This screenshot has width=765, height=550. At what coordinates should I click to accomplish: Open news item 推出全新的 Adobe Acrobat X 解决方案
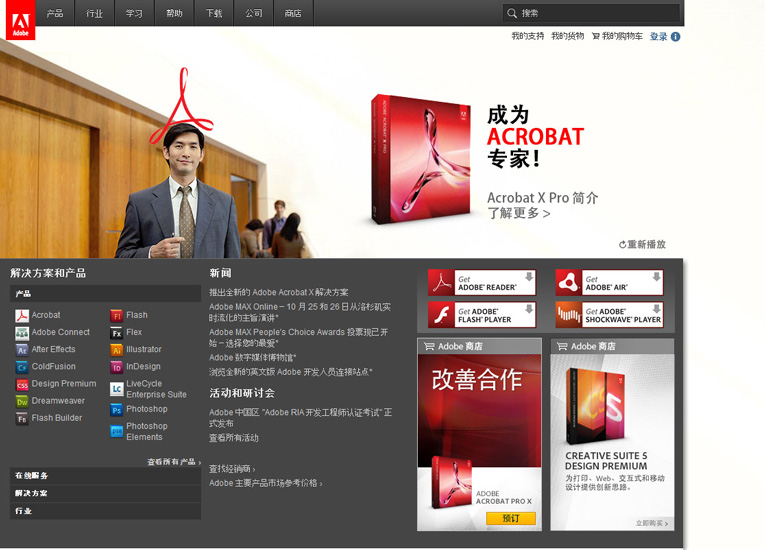279,292
